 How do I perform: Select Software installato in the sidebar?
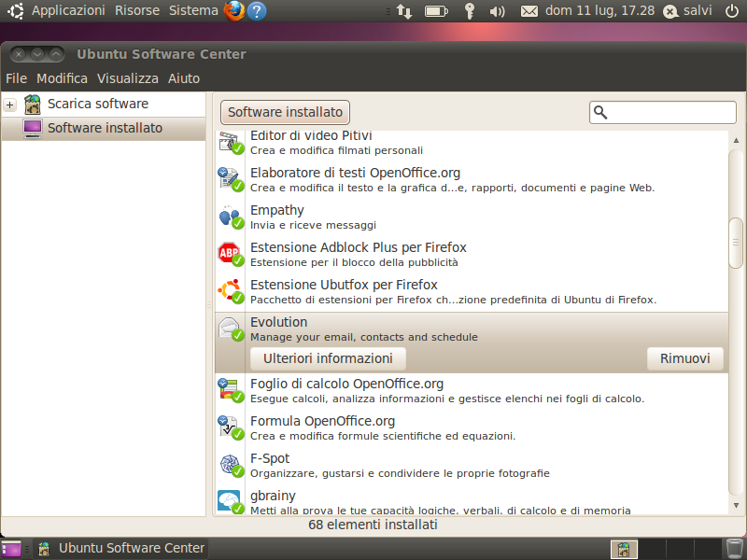point(104,129)
